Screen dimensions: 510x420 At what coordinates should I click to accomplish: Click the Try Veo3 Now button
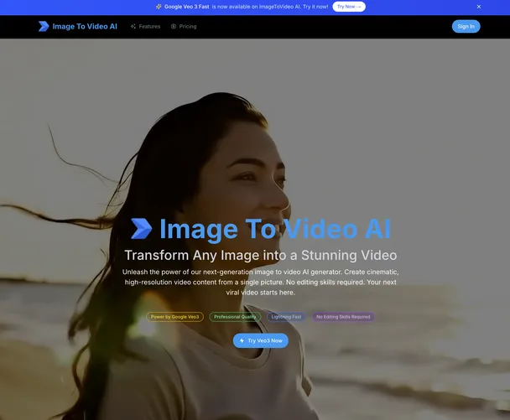pos(261,340)
